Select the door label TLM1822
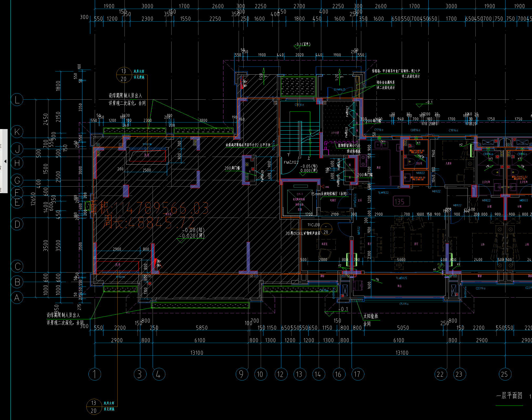 point(383,193)
